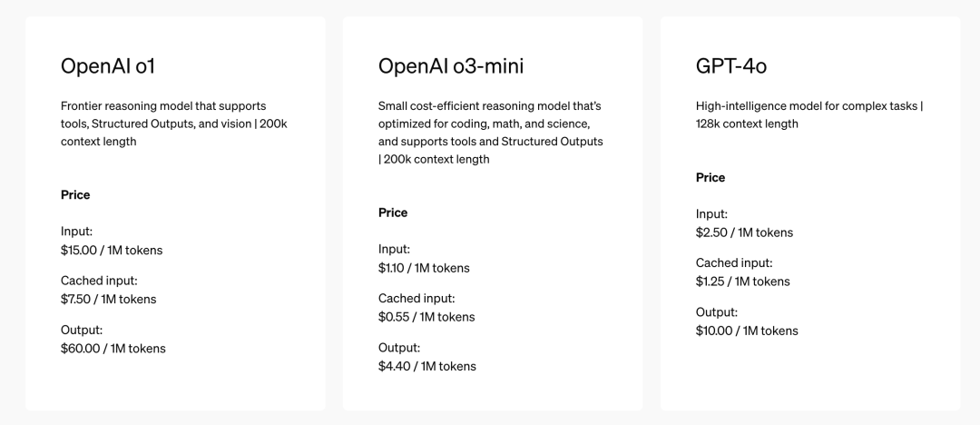Click the GPT-4o heading
Viewport: 980px width, 425px height.
731,65
